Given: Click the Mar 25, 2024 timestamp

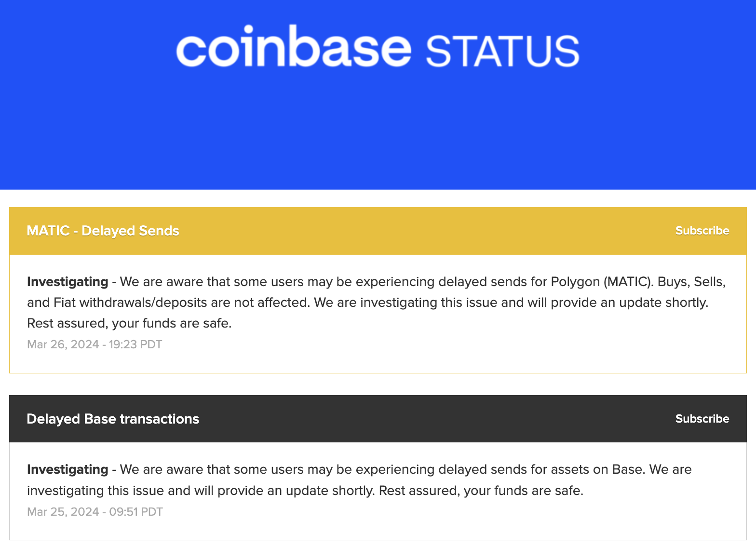Looking at the screenshot, I should (94, 511).
